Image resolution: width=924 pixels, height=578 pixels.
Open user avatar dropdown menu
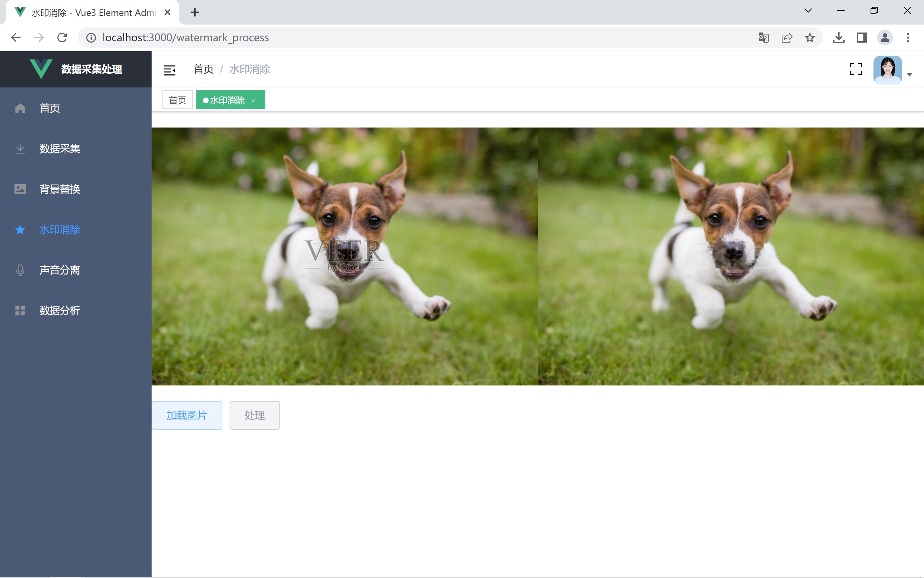coord(888,70)
